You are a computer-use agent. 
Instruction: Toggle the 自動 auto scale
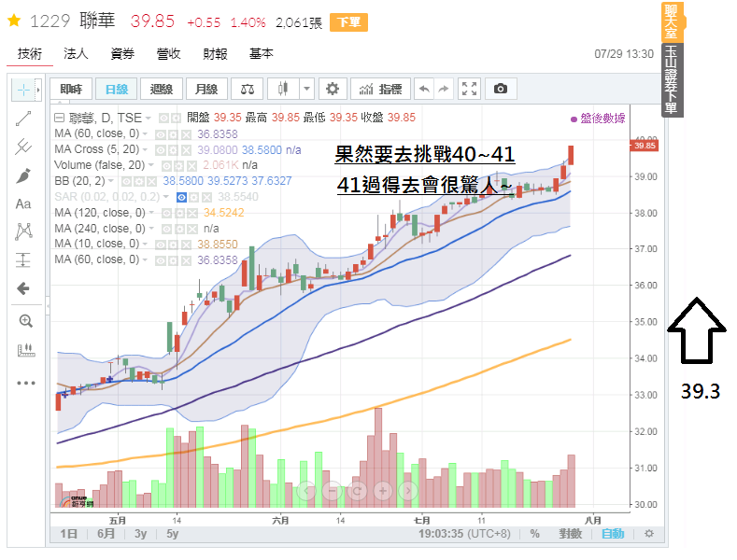613,534
